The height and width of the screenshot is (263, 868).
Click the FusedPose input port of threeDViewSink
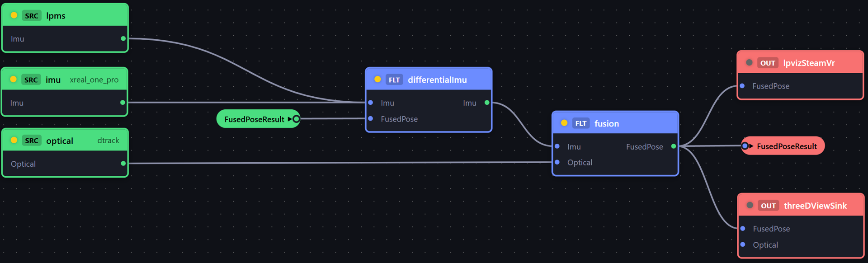(x=743, y=229)
